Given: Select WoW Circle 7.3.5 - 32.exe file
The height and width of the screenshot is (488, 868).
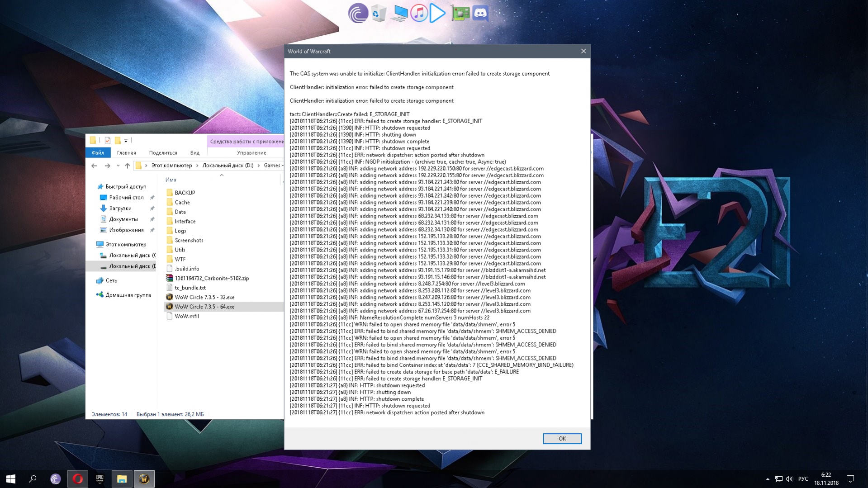Looking at the screenshot, I should (204, 297).
